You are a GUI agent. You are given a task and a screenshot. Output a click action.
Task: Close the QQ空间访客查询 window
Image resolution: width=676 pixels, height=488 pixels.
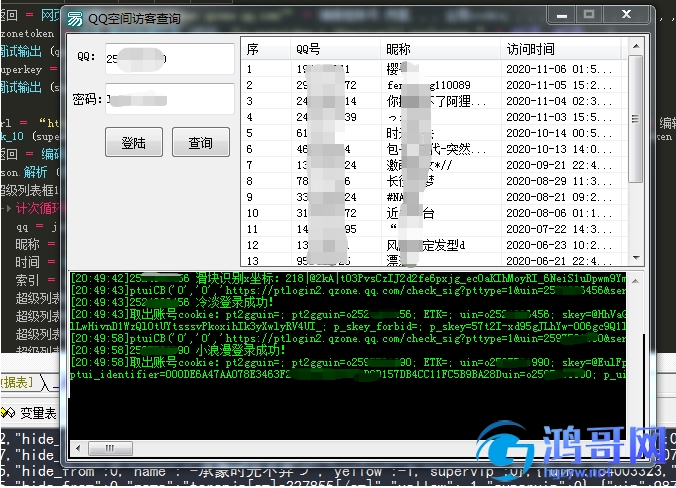tap(626, 15)
